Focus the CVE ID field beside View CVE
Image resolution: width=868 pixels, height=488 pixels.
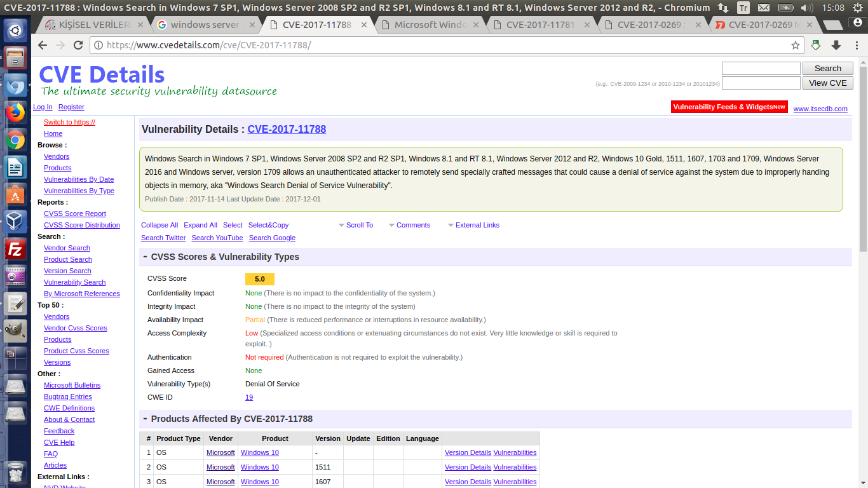761,83
